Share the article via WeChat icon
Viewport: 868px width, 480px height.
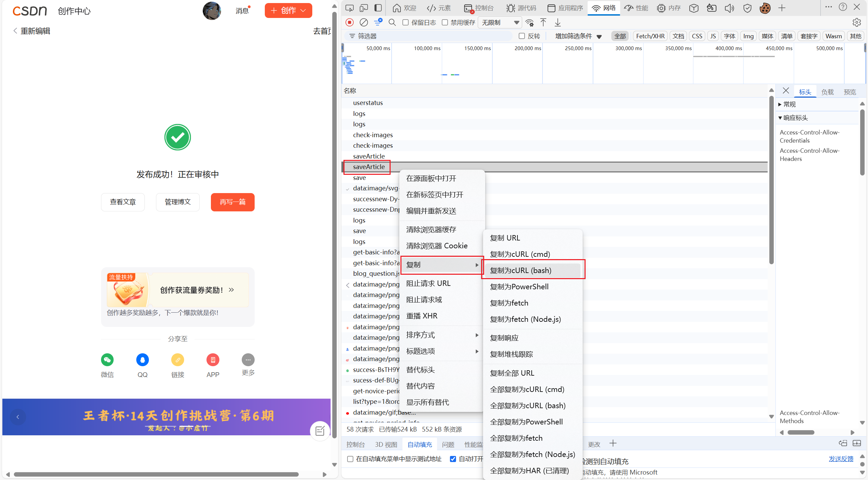107,360
